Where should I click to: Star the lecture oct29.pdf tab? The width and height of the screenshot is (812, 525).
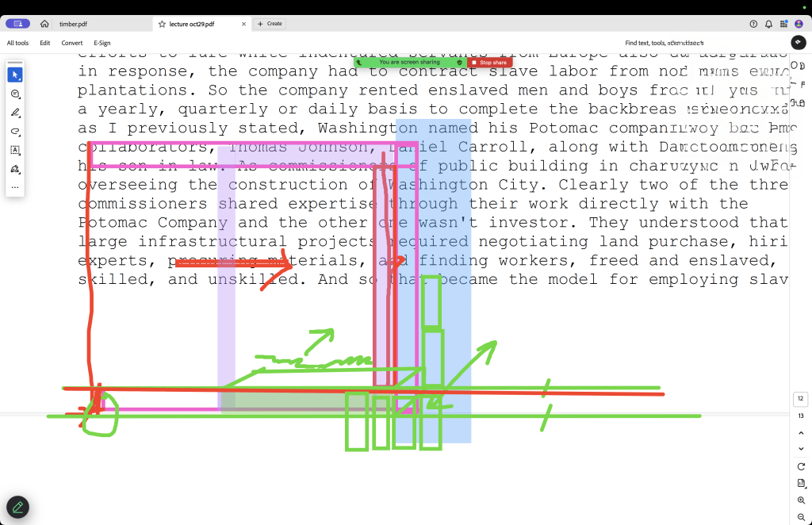[163, 24]
